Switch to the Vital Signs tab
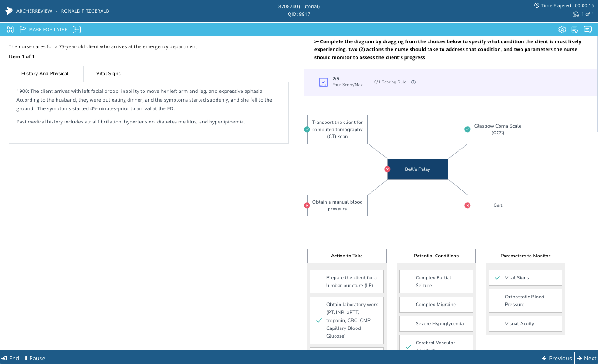Viewport: 598px width, 364px height. coord(108,74)
